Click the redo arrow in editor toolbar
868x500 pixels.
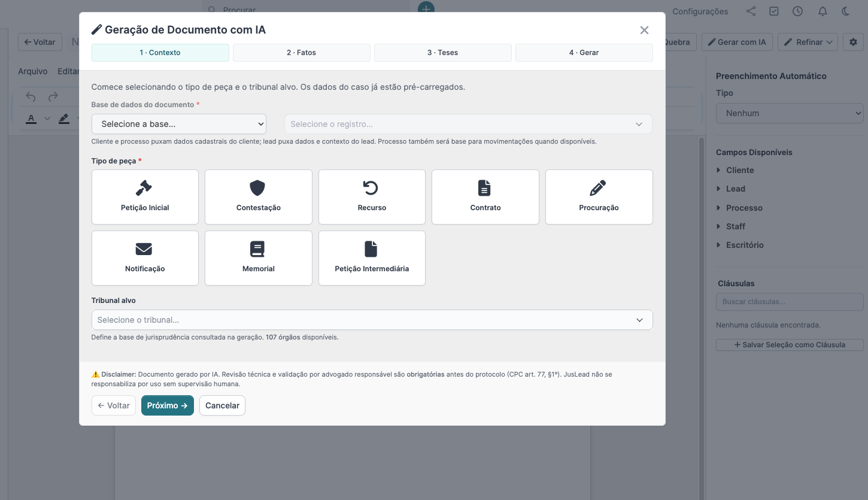pos(53,96)
